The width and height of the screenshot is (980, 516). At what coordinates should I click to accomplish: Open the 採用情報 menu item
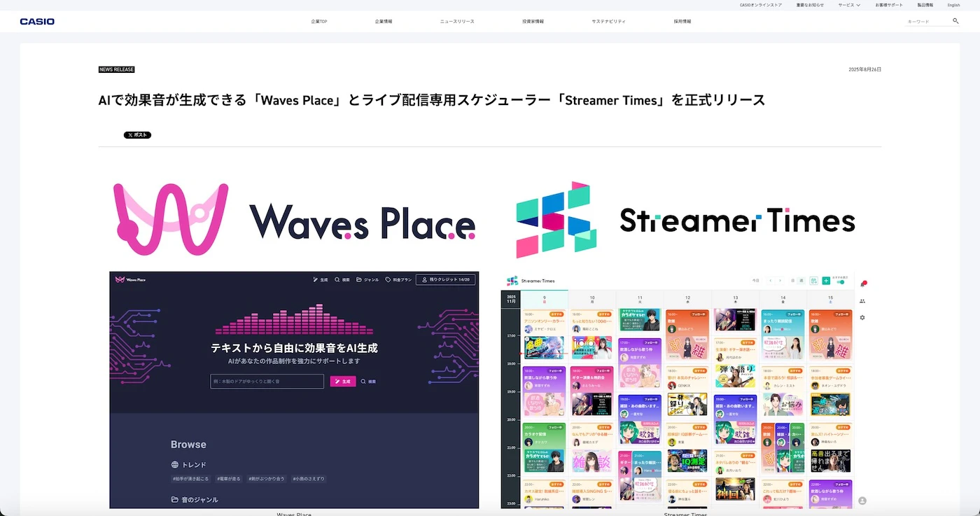(682, 22)
